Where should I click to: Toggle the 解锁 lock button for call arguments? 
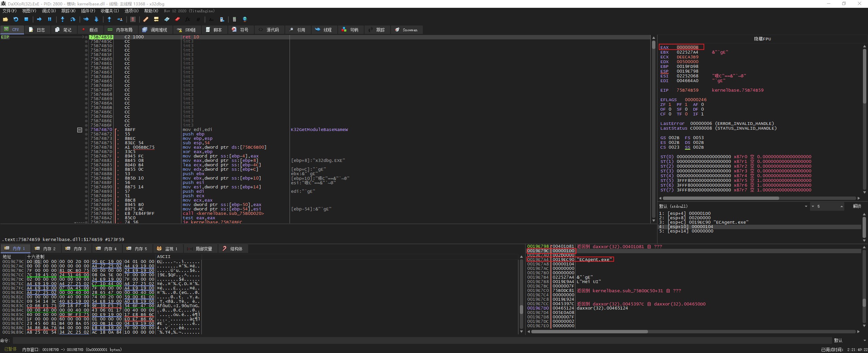[857, 206]
